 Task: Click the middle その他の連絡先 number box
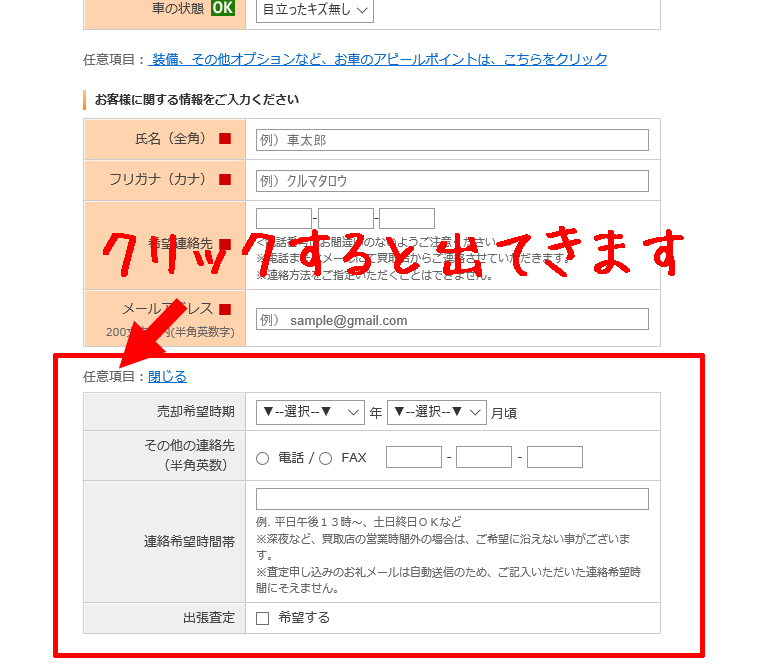pos(484,457)
